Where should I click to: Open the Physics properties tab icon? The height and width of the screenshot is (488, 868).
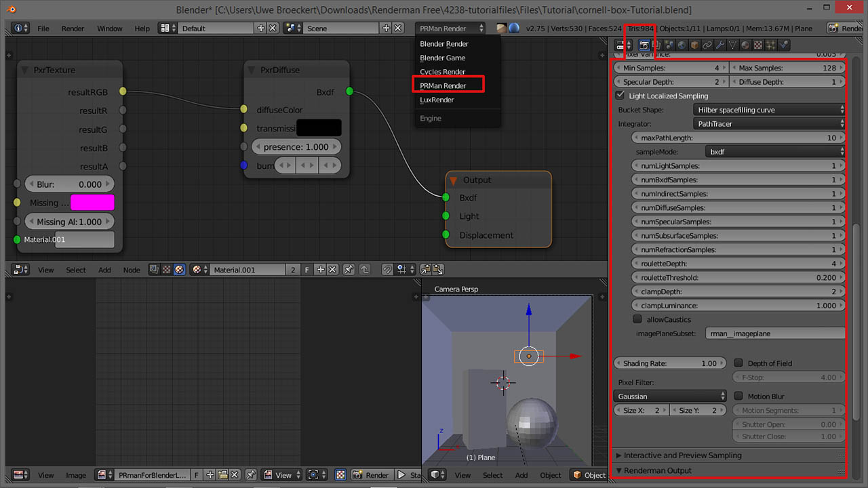784,45
